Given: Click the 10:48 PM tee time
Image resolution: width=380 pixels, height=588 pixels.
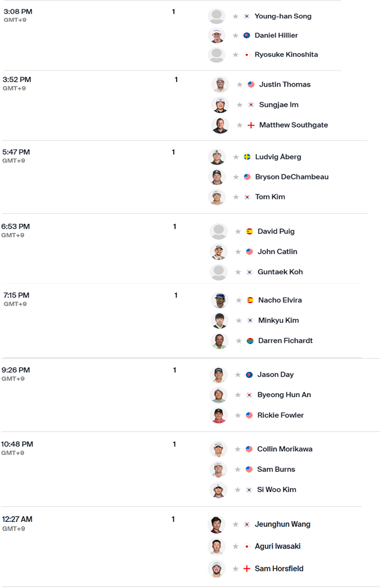Looking at the screenshot, I should click(x=17, y=444).
